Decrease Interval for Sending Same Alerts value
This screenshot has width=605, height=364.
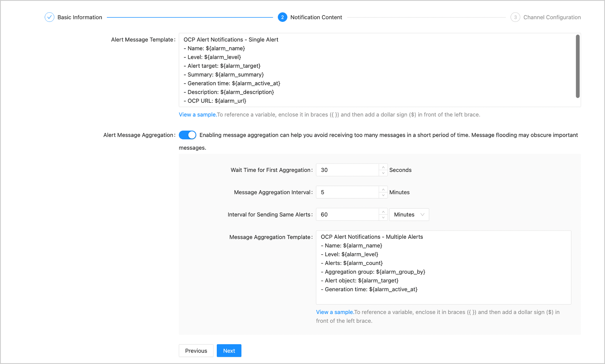point(383,218)
